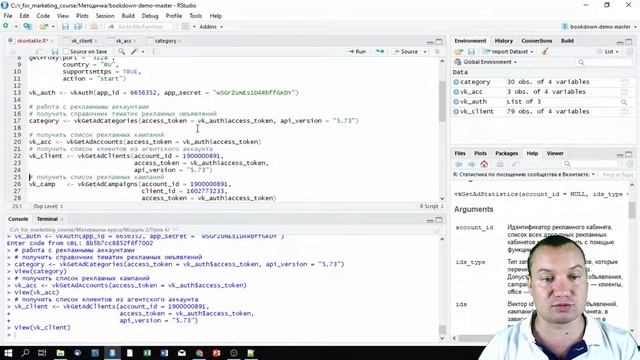Click the editor vertical scrollbar thumb
The image size is (640, 360).
click(x=442, y=101)
